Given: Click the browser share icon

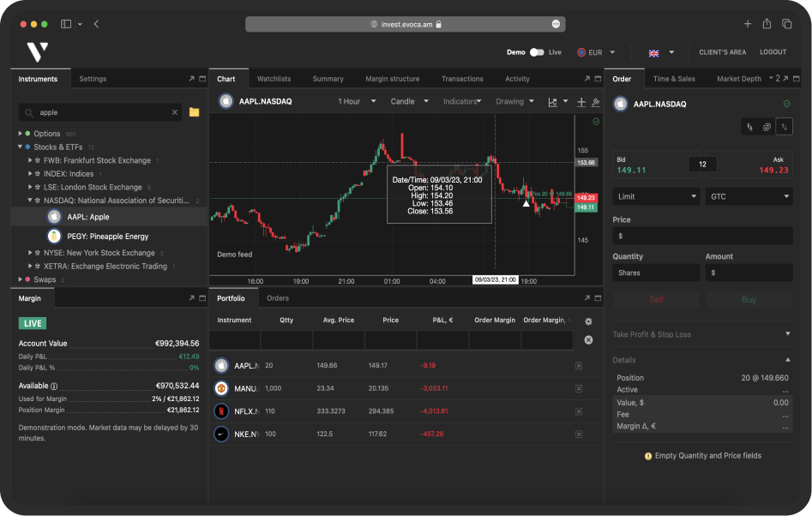Looking at the screenshot, I should (x=767, y=24).
